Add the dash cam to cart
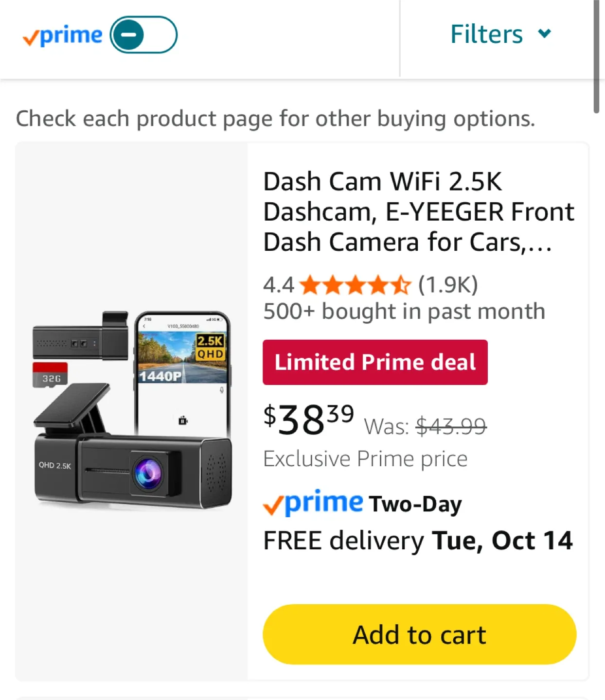Image resolution: width=605 pixels, height=700 pixels. [x=419, y=634]
